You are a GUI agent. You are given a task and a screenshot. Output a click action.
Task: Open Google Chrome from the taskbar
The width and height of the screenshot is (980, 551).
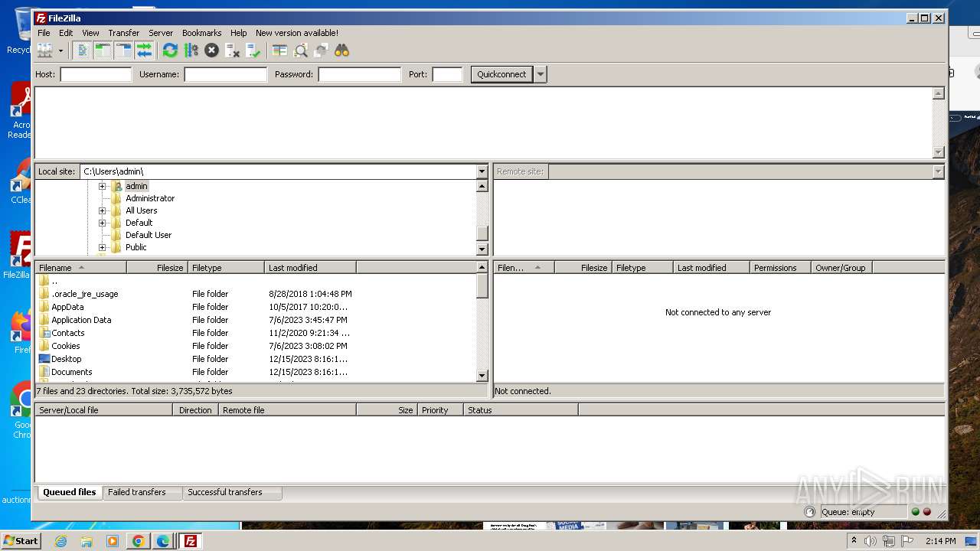click(x=138, y=541)
